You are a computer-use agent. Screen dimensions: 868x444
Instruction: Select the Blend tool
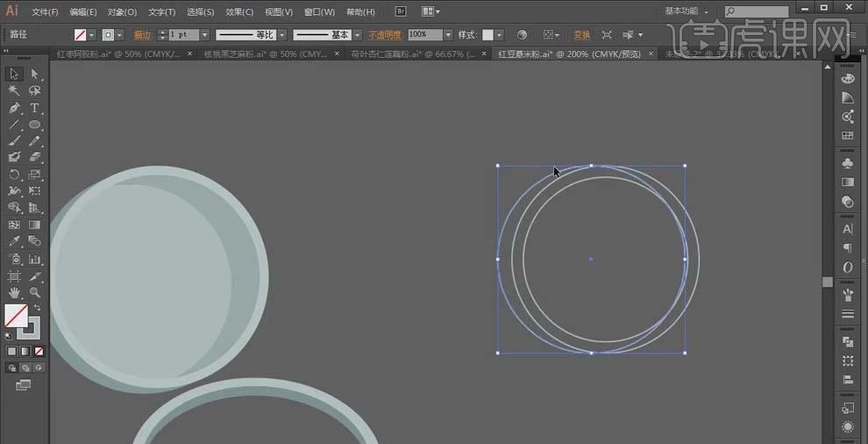[x=35, y=241]
